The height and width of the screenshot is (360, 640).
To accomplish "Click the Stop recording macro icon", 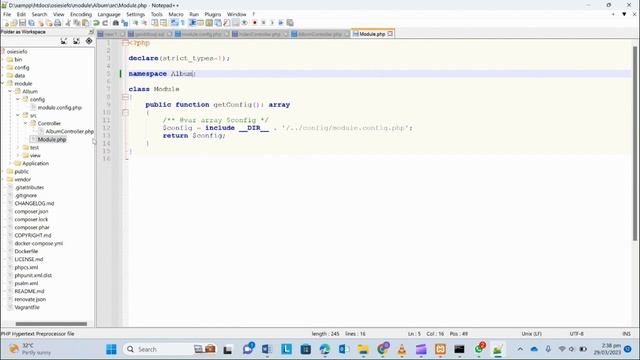I will pyautogui.click(x=263, y=23).
